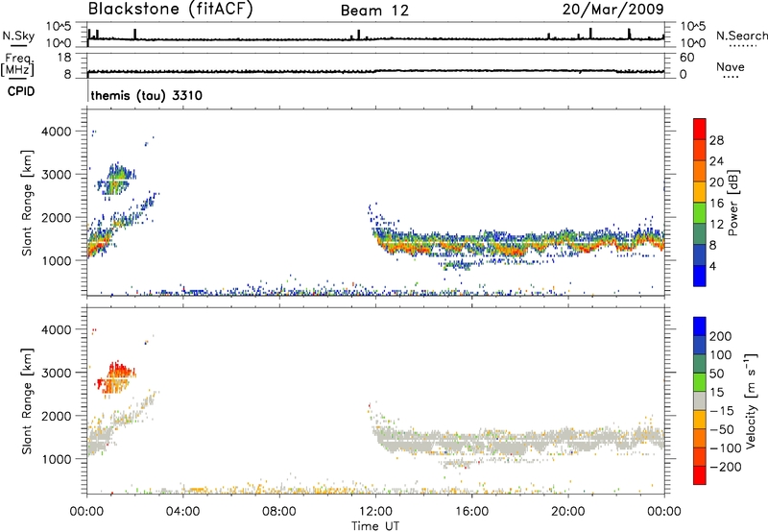Viewport: 768px width, 532px height.
Task: Click the 'Blackstone (fitACF)' title text
Action: (x=171, y=10)
